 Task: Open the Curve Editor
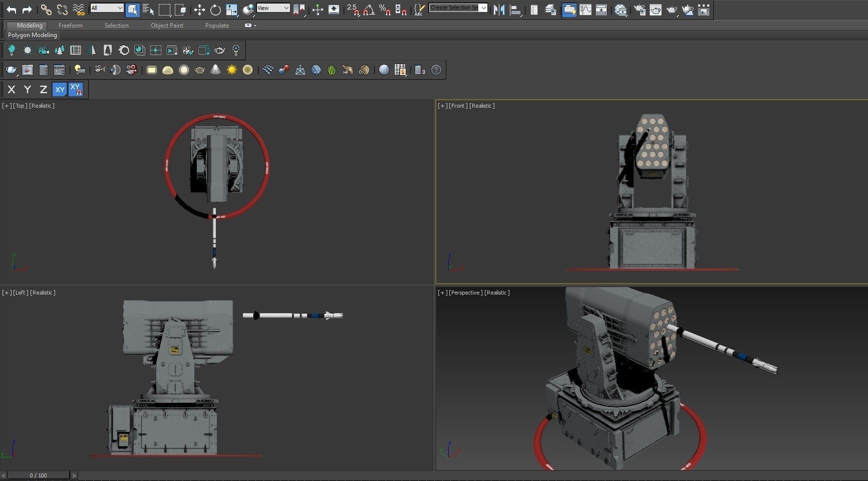click(585, 10)
